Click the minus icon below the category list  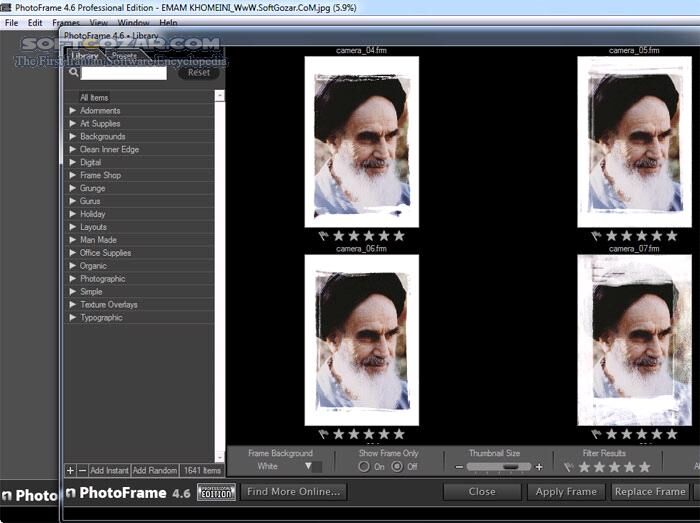click(x=82, y=470)
